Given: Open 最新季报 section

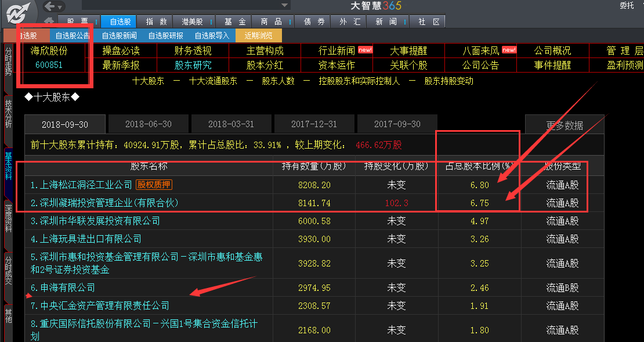Looking at the screenshot, I should (121, 65).
